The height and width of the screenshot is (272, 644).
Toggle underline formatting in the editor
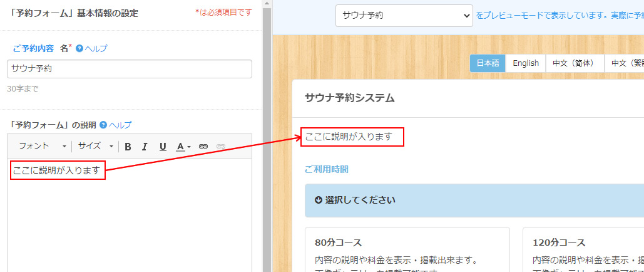[x=163, y=147]
